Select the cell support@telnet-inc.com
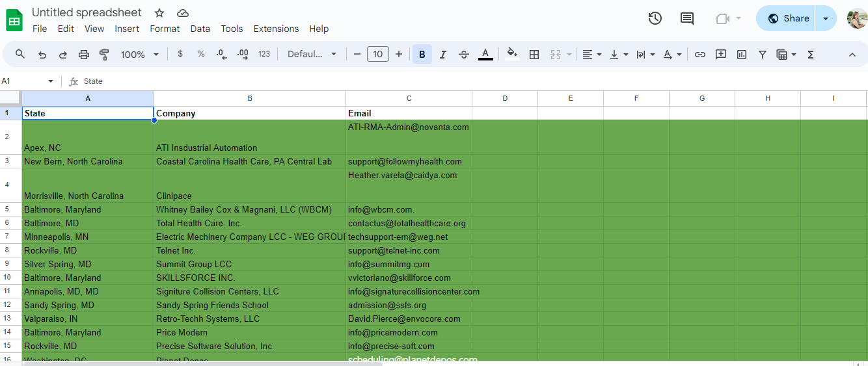This screenshot has height=366, width=868. pyautogui.click(x=409, y=250)
